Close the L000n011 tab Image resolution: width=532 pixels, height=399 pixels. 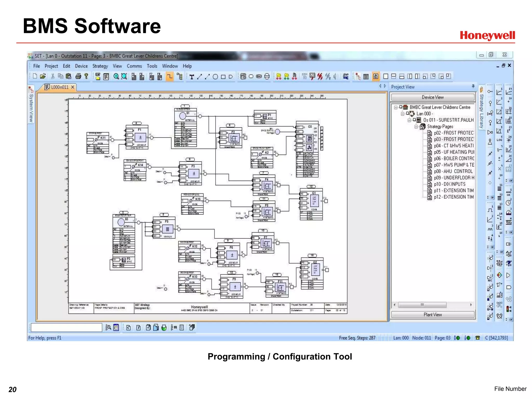pos(73,87)
